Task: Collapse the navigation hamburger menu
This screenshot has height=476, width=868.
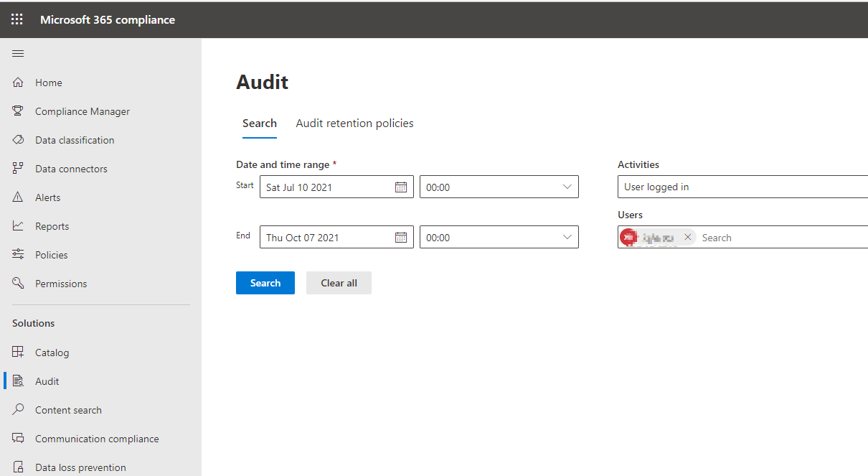Action: coord(18,53)
